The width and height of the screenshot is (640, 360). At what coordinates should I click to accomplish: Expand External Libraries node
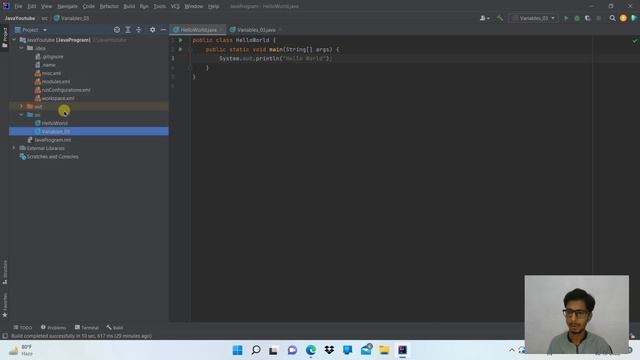pos(14,148)
